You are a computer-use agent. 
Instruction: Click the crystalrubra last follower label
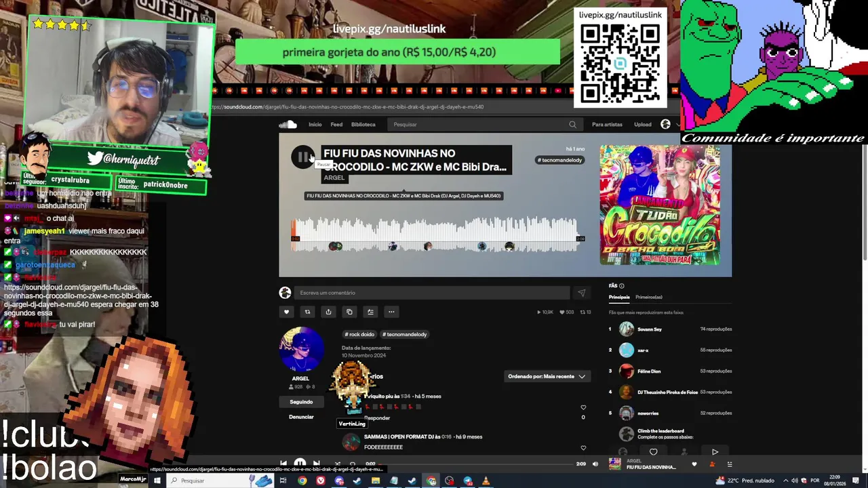70,180
